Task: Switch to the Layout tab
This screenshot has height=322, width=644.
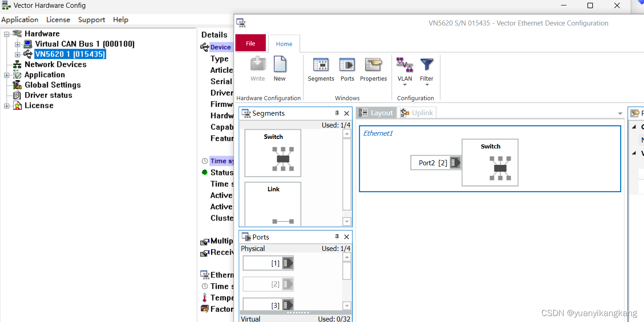Action: point(377,112)
